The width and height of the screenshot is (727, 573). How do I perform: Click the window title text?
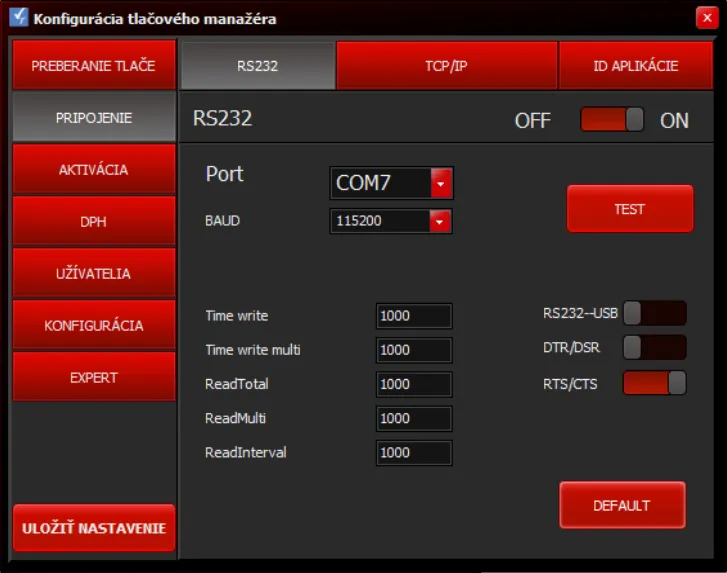click(x=155, y=19)
